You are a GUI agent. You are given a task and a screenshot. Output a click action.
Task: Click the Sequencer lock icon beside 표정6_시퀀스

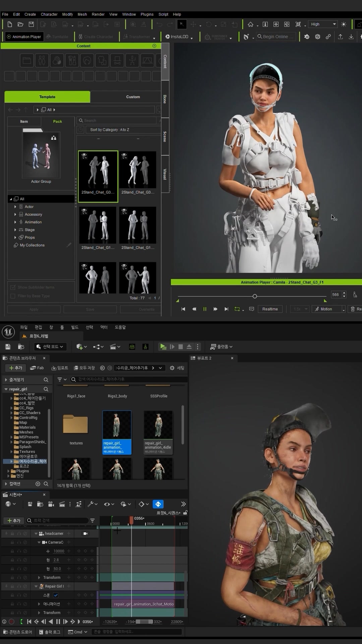[185, 513]
